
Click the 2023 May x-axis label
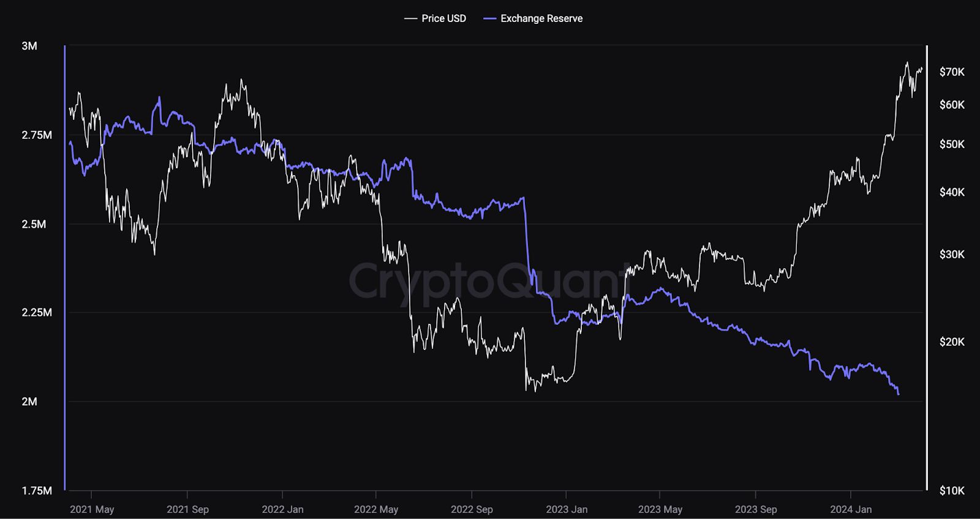[660, 509]
